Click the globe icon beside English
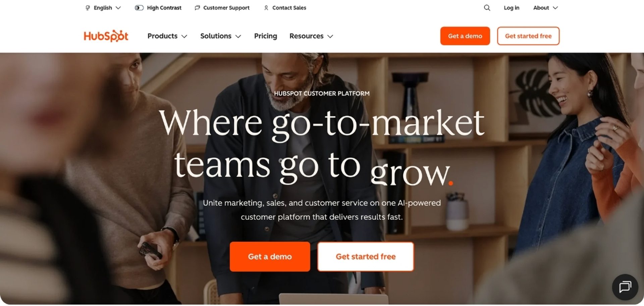Viewport: 644px width, 306px height. coord(88,8)
